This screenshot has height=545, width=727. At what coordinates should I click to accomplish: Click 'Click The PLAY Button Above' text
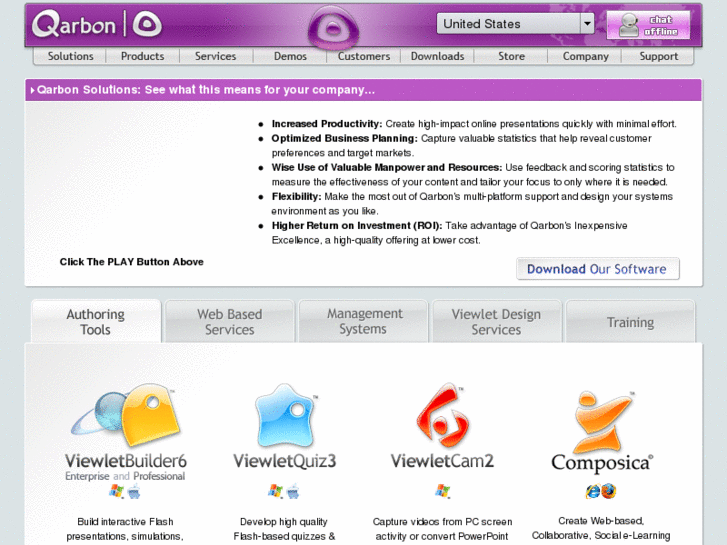[132, 262]
